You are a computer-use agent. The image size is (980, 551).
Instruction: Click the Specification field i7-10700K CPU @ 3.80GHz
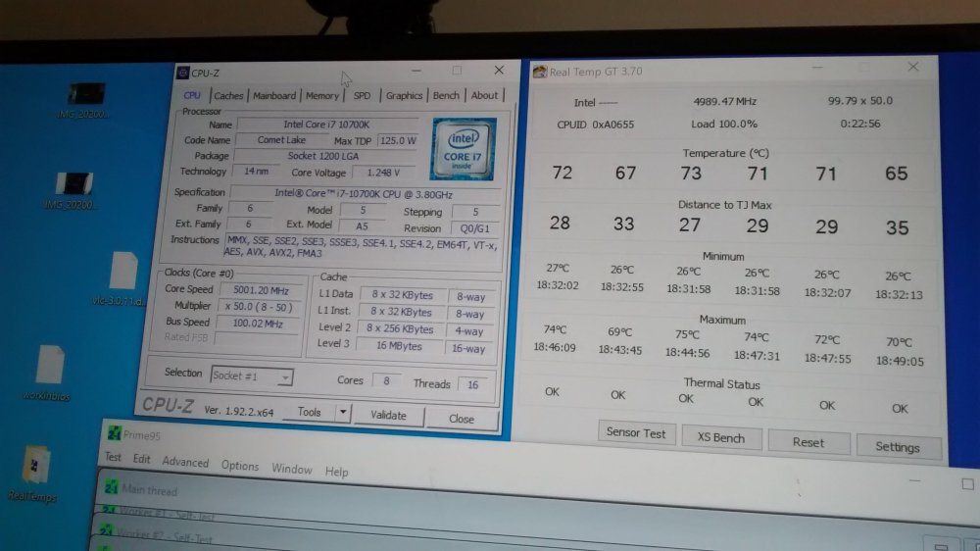(364, 193)
